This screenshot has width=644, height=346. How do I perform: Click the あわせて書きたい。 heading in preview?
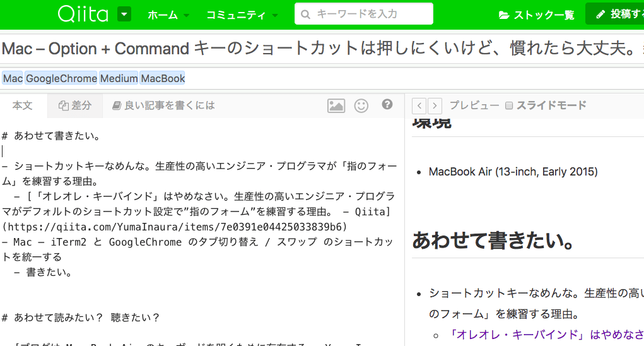click(x=493, y=241)
